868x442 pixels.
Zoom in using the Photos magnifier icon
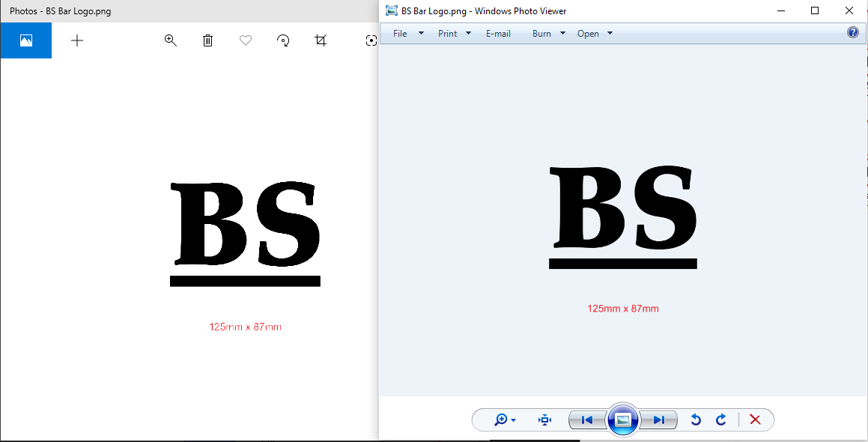click(171, 40)
